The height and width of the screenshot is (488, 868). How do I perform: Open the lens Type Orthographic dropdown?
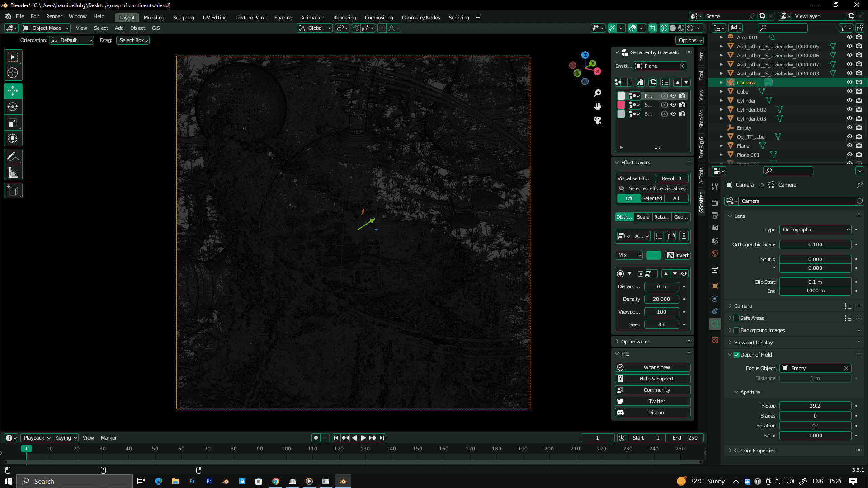click(815, 230)
